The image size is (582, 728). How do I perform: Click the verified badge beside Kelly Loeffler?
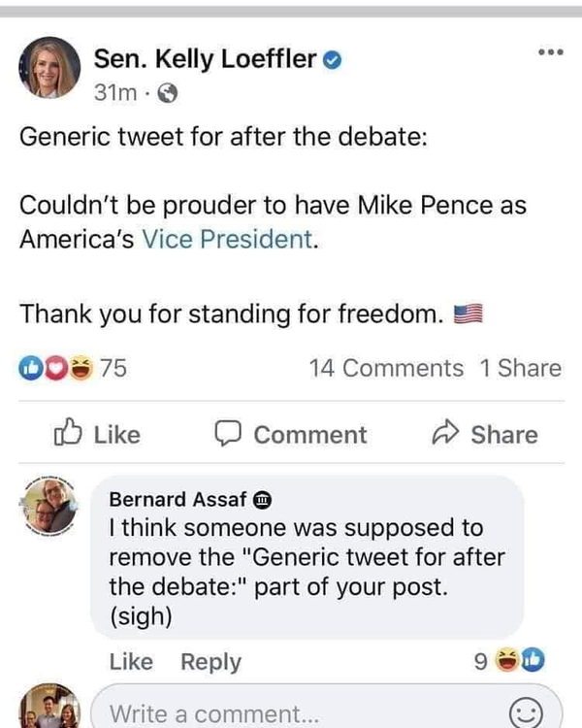(330, 60)
